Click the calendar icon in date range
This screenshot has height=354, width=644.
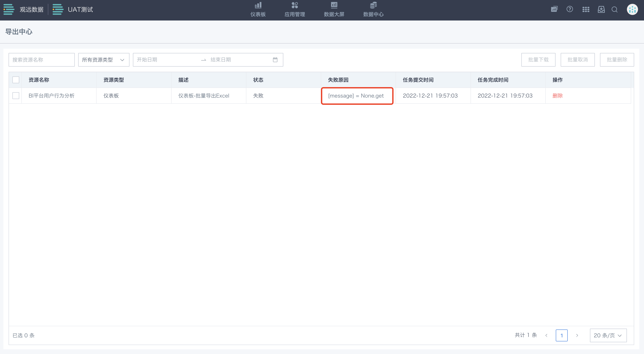275,60
